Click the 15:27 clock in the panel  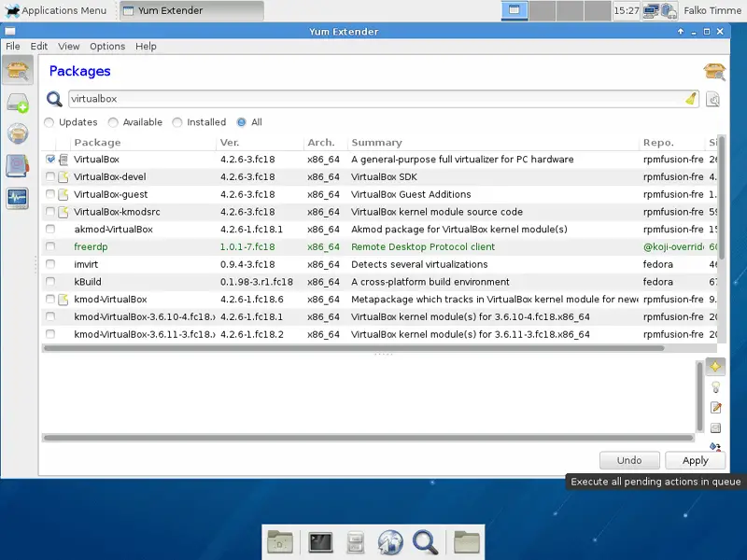(x=626, y=10)
